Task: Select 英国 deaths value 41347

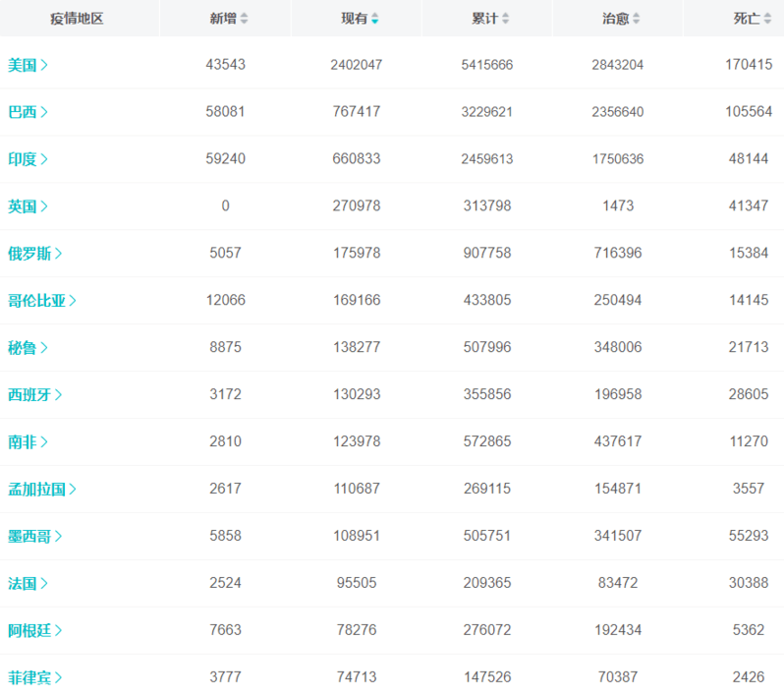Action: (x=749, y=205)
